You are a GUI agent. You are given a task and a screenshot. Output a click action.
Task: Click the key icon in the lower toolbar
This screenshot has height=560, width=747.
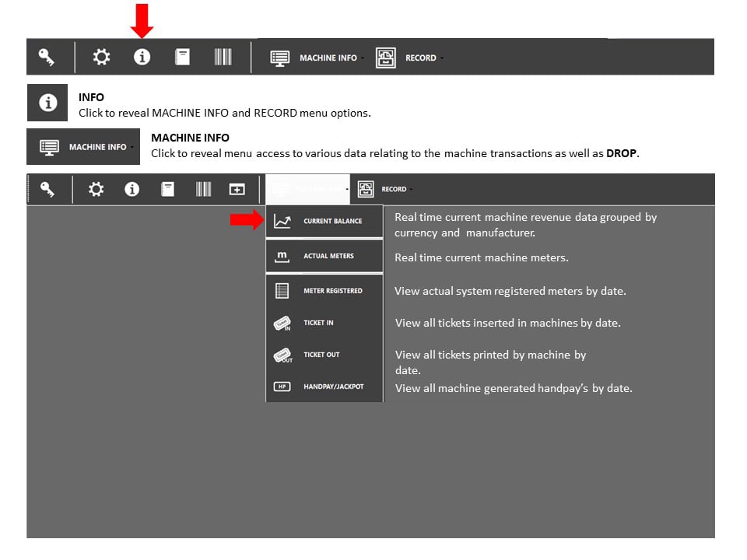47,190
